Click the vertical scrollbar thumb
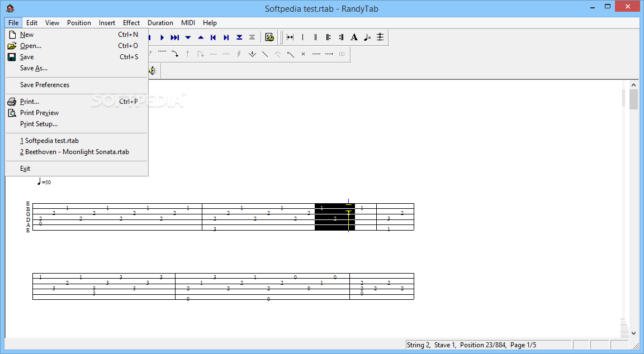This screenshot has width=644, height=354. [634, 99]
